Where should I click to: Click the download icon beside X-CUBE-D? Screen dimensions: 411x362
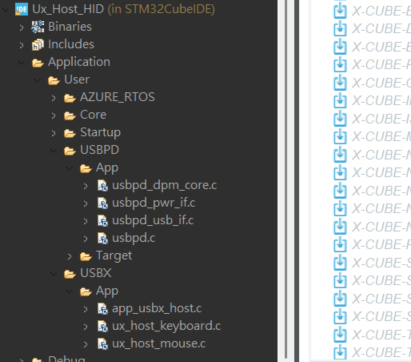(x=340, y=29)
